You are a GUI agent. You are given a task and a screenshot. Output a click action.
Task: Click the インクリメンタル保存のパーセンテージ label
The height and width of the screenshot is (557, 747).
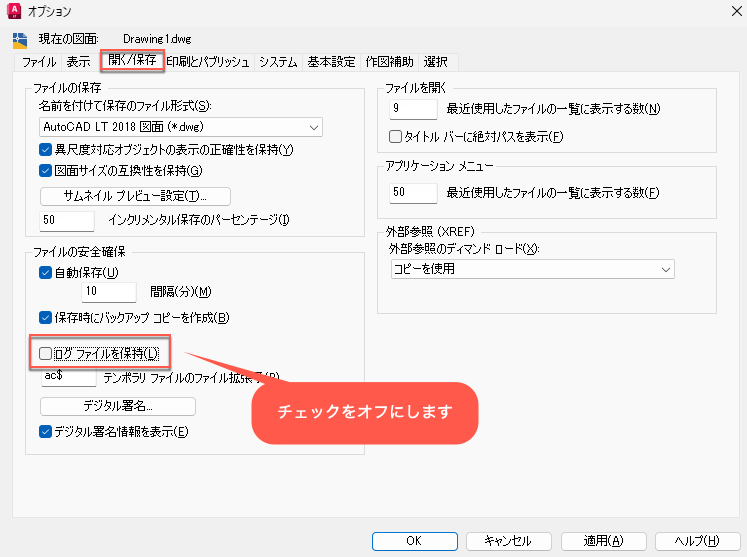(x=199, y=220)
